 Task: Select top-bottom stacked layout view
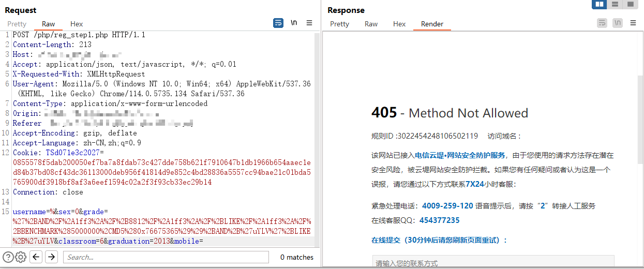point(615,4)
